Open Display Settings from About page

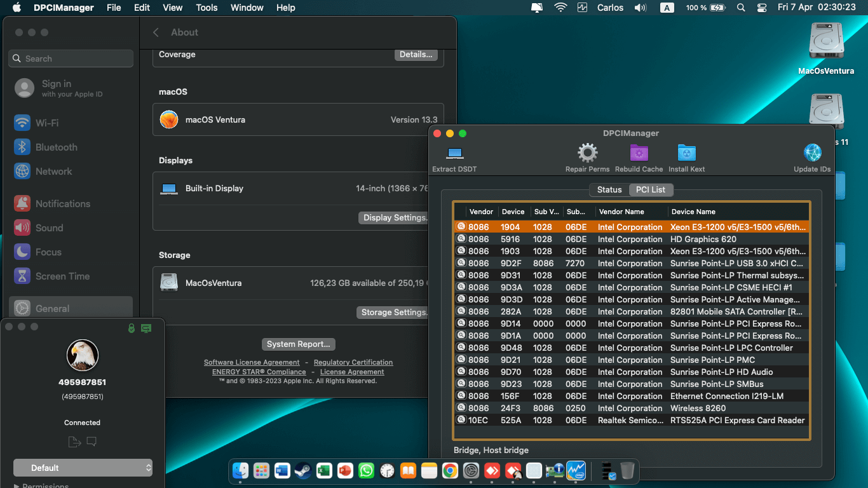pyautogui.click(x=395, y=217)
